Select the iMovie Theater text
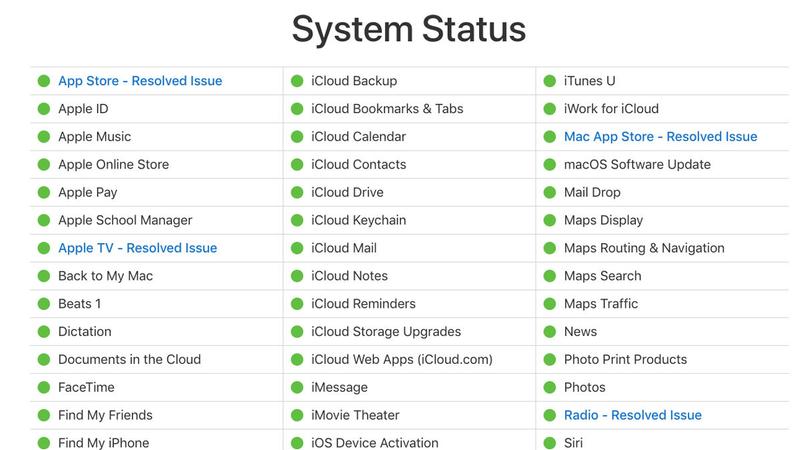 click(355, 415)
